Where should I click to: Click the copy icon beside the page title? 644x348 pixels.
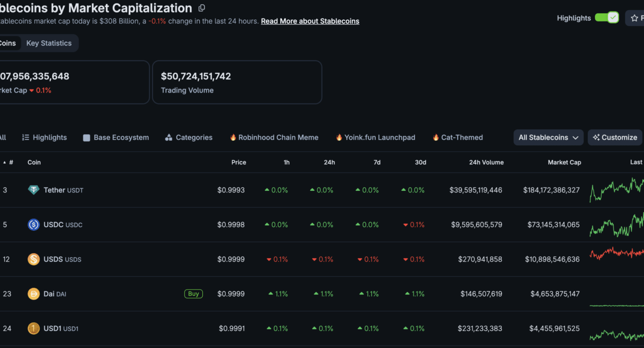point(201,8)
